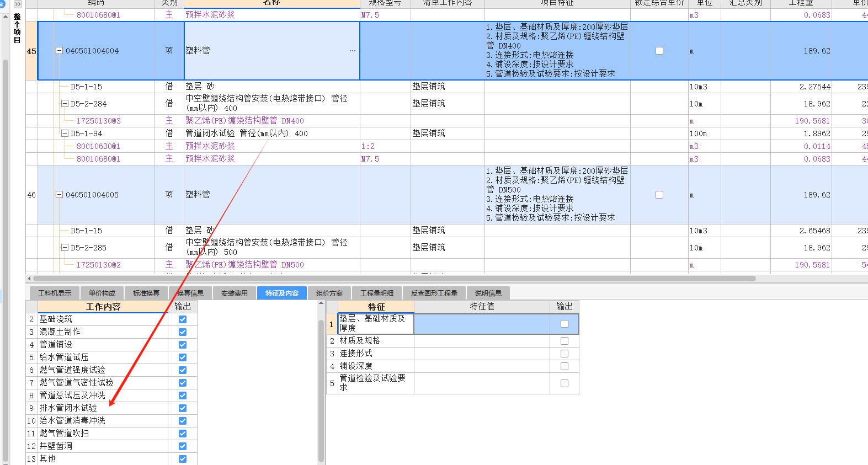Open the 反查图形工程量 tab
The height and width of the screenshot is (465, 868).
[434, 293]
